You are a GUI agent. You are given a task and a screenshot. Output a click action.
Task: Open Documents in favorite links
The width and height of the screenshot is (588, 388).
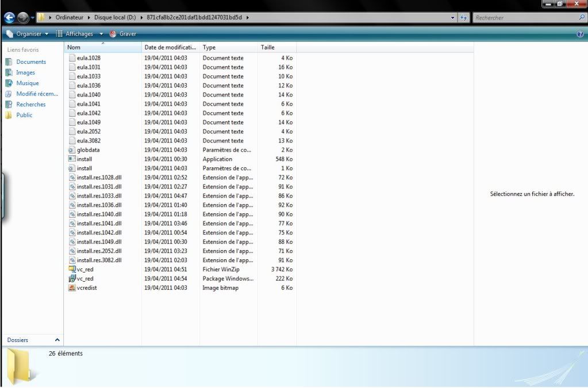pyautogui.click(x=31, y=62)
